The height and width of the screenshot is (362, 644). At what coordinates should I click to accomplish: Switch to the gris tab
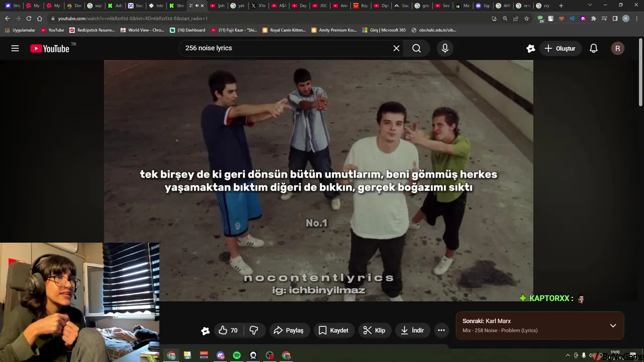tap(422, 6)
